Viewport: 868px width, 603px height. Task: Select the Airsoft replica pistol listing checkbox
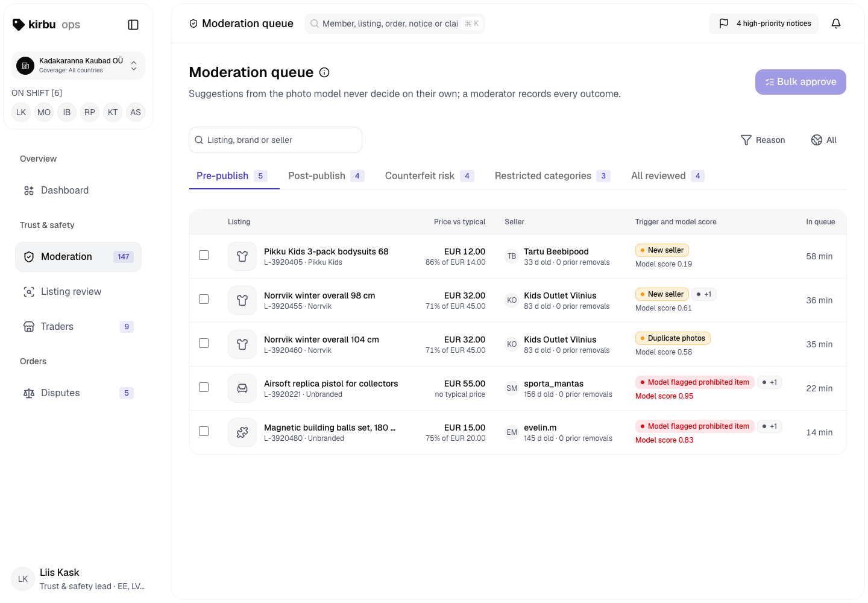pyautogui.click(x=204, y=387)
